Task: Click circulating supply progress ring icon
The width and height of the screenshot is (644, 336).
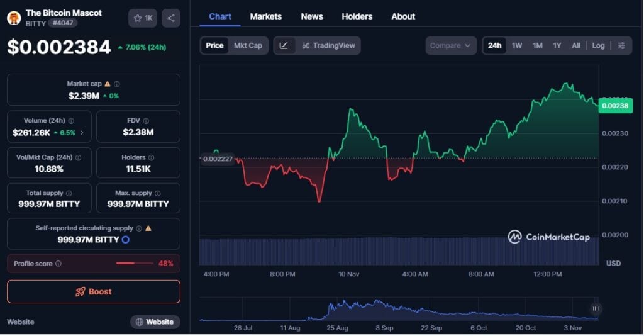Action: coord(126,240)
